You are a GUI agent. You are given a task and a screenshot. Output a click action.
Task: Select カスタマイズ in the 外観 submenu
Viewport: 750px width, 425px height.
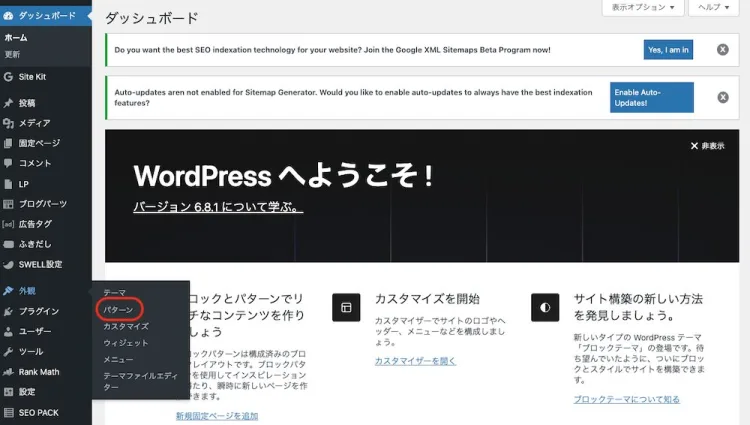(x=126, y=326)
